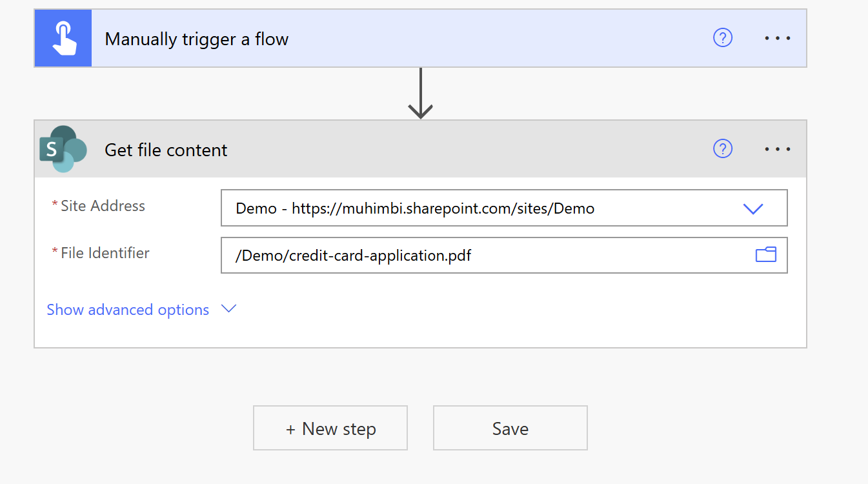Open the options menu on Get file content
This screenshot has width=868, height=484.
pos(777,148)
